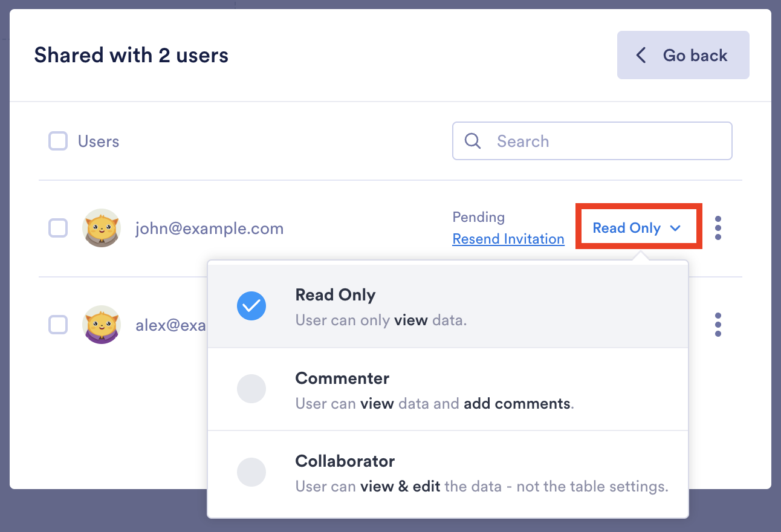Check the box for john@example.com
The height and width of the screenshot is (532, 781).
(58, 228)
